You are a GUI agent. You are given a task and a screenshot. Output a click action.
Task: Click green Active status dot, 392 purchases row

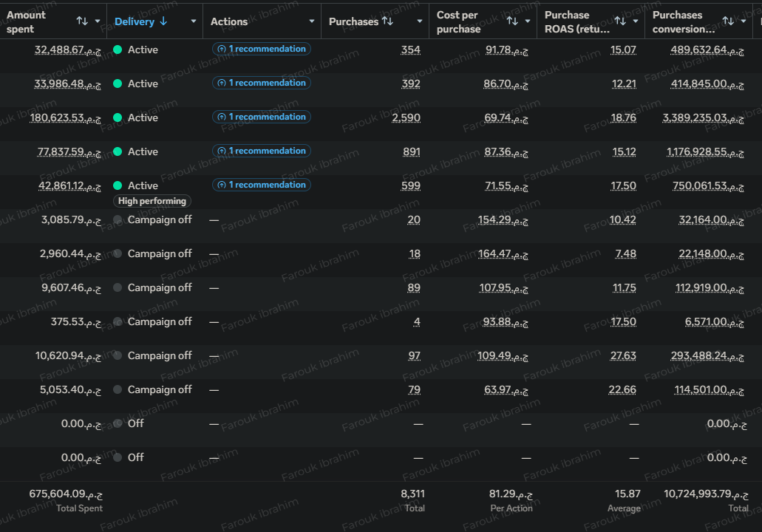pos(118,83)
